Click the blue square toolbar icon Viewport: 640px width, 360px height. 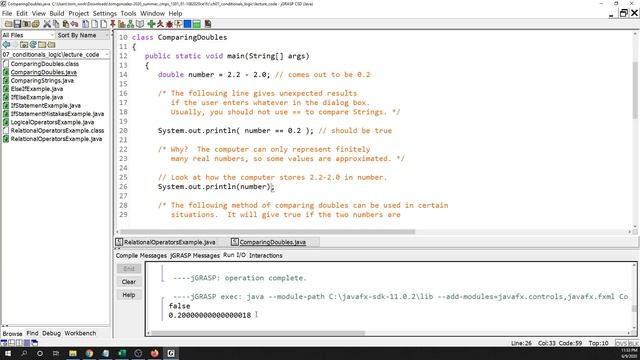click(187, 24)
